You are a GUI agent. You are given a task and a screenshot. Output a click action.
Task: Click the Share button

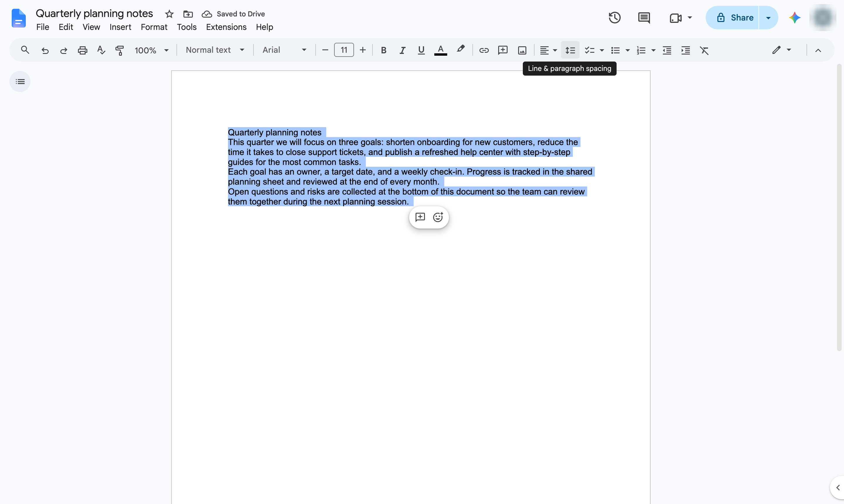click(732, 18)
